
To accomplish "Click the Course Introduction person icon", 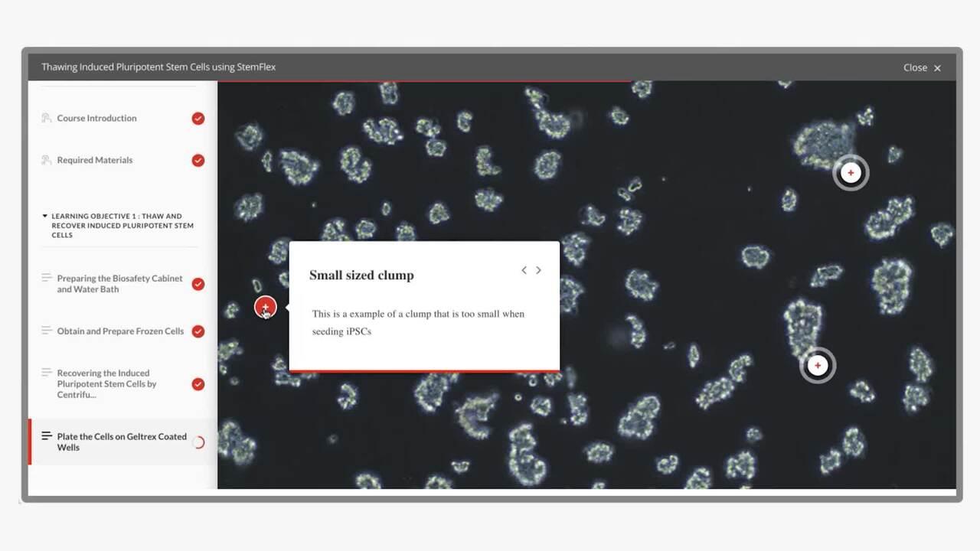I will [x=47, y=118].
